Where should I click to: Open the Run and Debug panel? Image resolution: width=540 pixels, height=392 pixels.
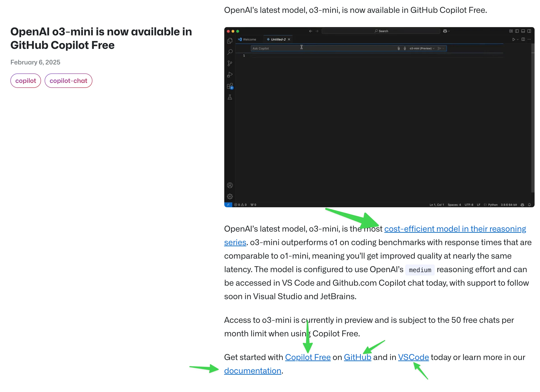click(x=230, y=75)
